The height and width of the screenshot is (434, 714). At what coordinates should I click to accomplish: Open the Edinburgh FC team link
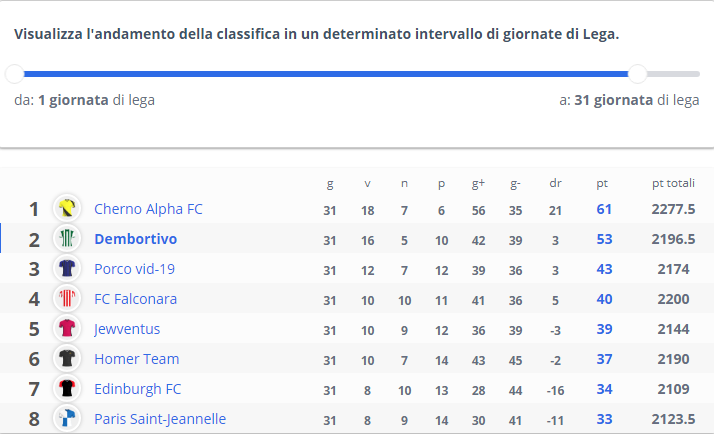coord(138,389)
